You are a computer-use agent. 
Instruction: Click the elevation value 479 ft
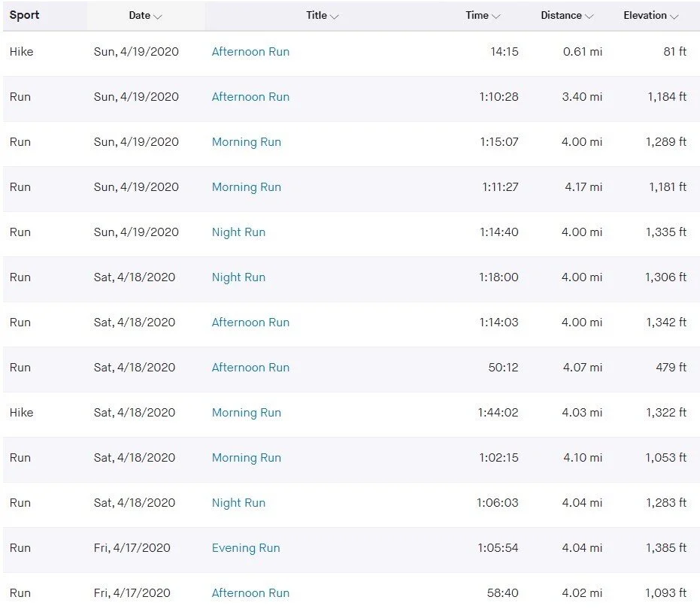[x=671, y=368]
